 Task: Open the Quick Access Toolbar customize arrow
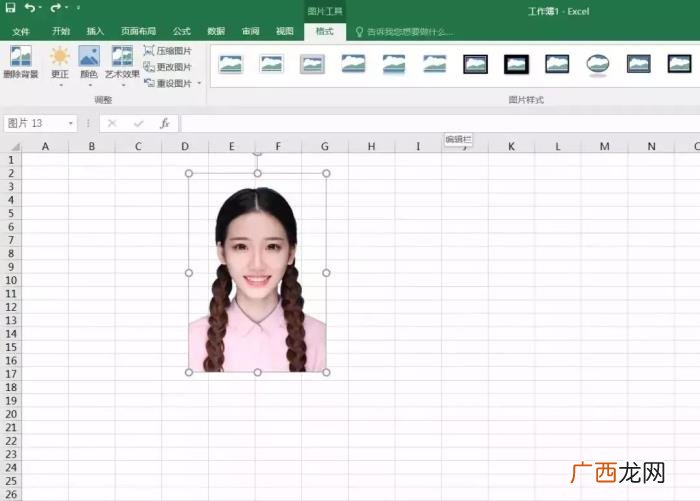78,8
